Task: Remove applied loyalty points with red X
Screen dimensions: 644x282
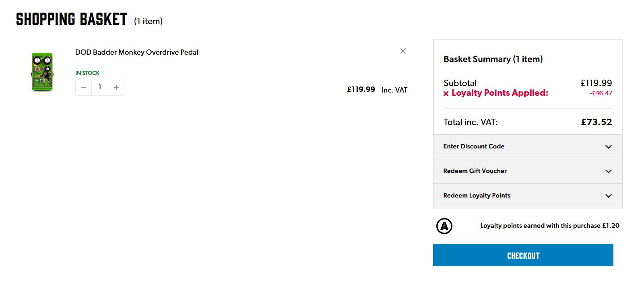Action: click(446, 94)
